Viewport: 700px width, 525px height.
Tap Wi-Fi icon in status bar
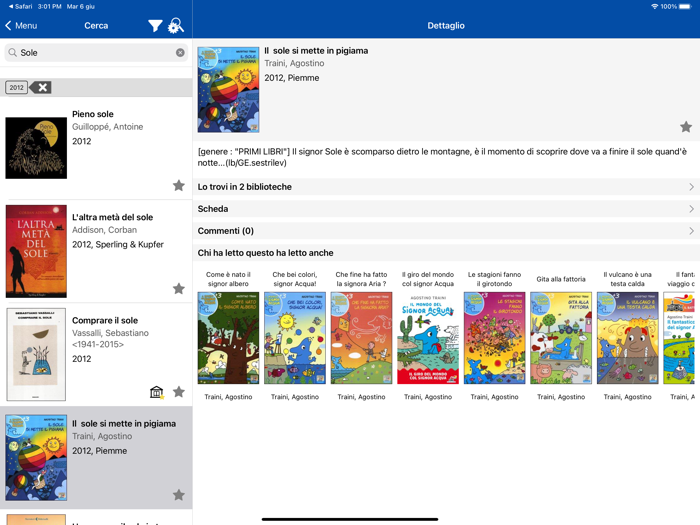(x=654, y=7)
